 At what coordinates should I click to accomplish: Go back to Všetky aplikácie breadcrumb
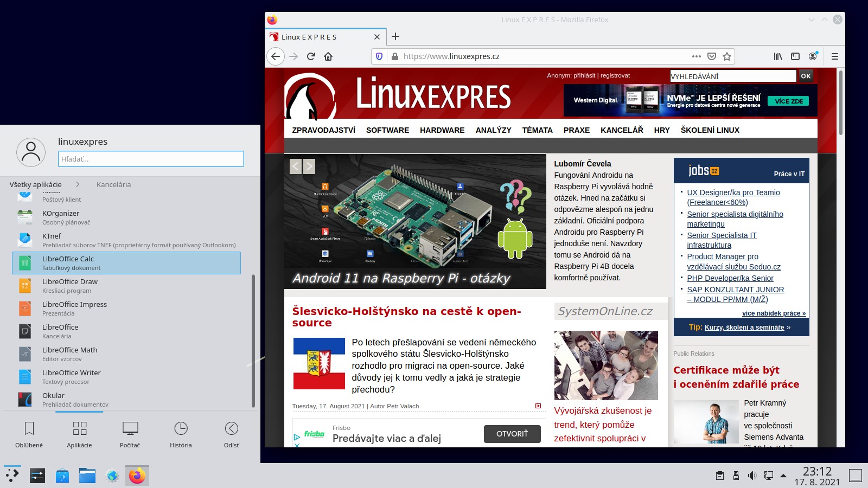[36, 184]
